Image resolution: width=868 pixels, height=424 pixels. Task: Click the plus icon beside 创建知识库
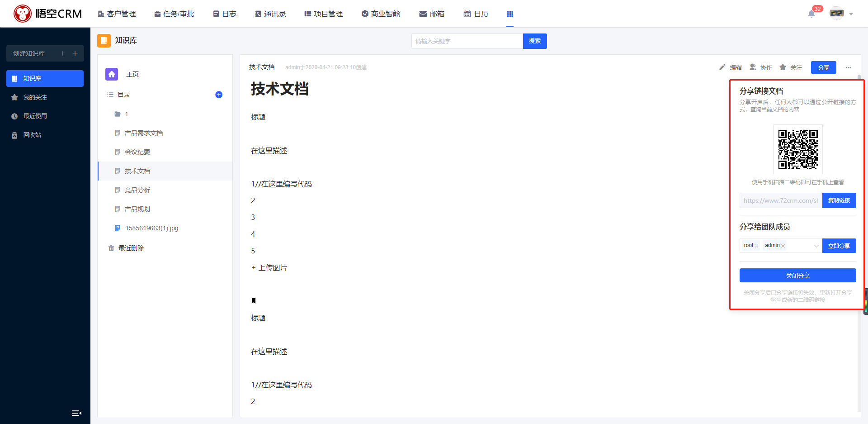(75, 53)
